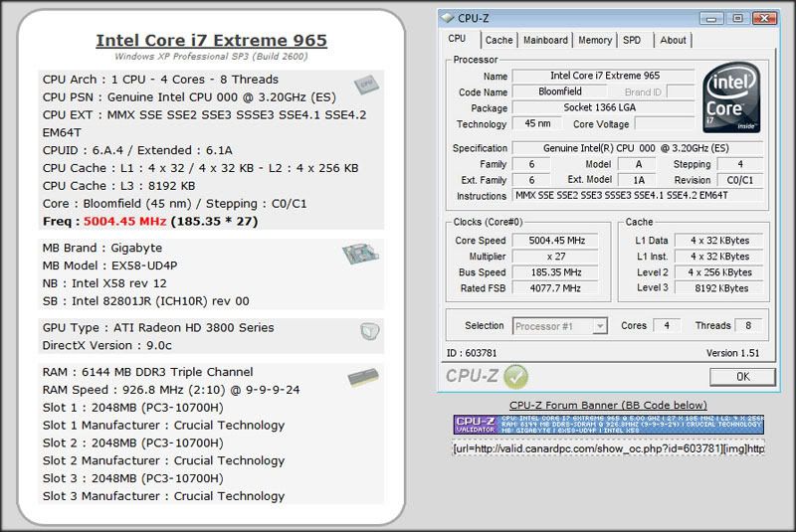Screen dimensions: 796x532
Task: Click the Slot 3 Manufacturer Crucial Technology line
Action: point(163,496)
